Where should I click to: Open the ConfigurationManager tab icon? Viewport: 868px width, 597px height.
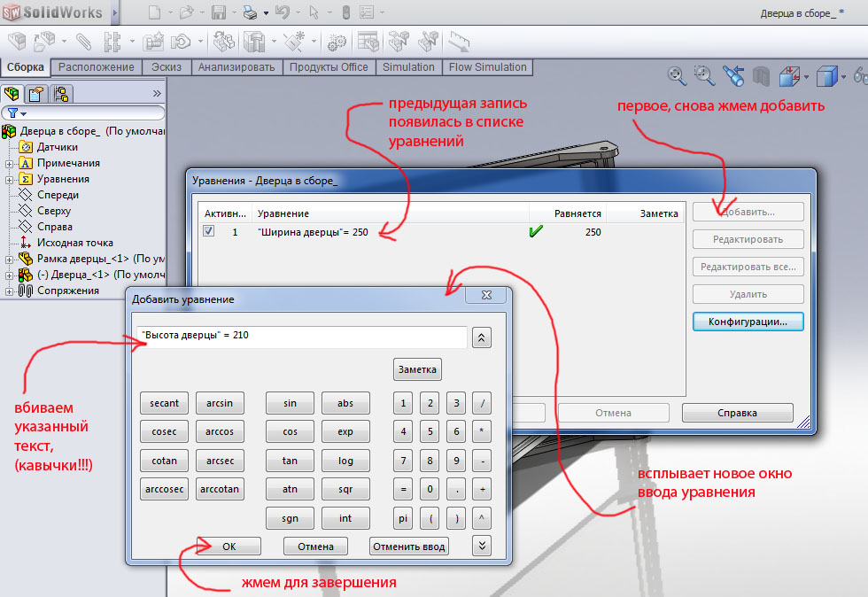pyautogui.click(x=60, y=94)
